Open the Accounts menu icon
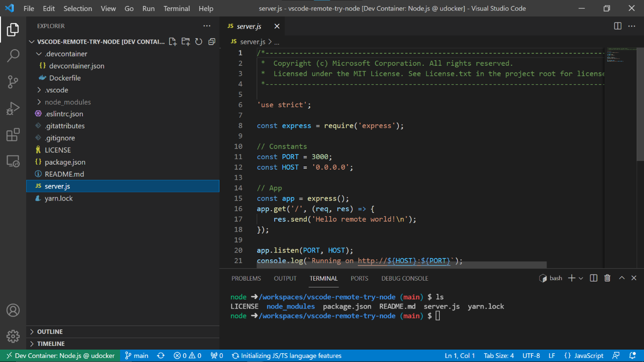 pyautogui.click(x=13, y=310)
